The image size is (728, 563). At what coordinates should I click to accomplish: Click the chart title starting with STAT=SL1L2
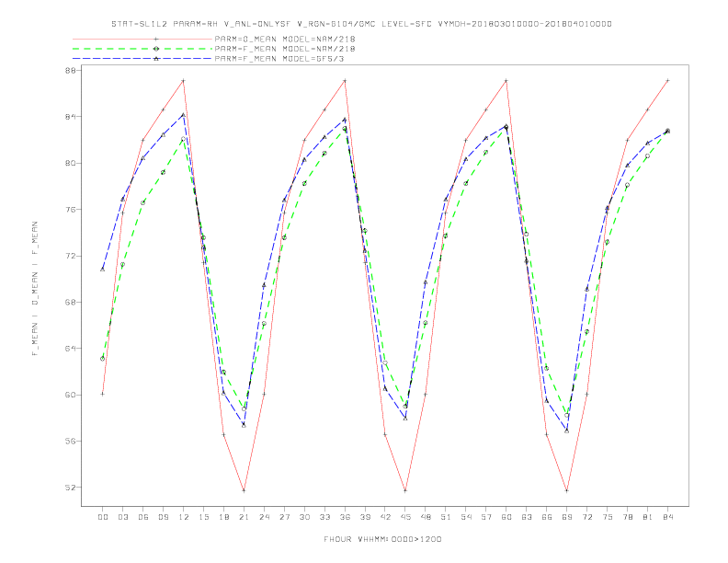pos(361,24)
